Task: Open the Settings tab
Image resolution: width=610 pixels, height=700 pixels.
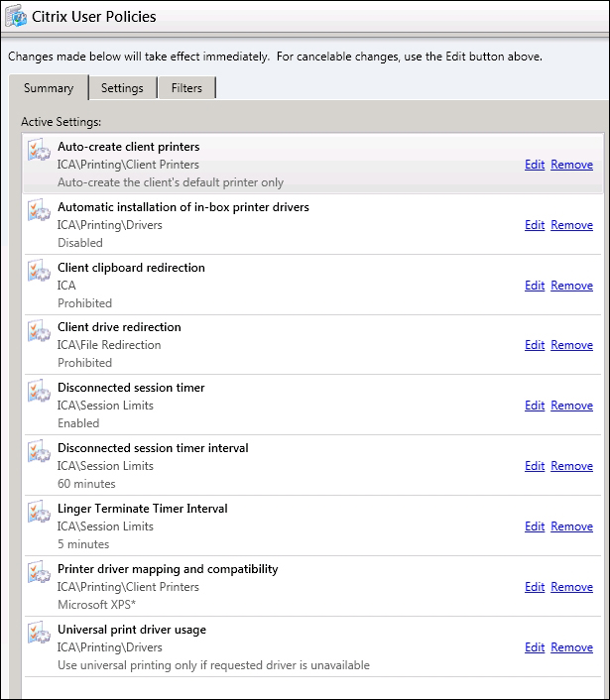Action: pyautogui.click(x=122, y=88)
